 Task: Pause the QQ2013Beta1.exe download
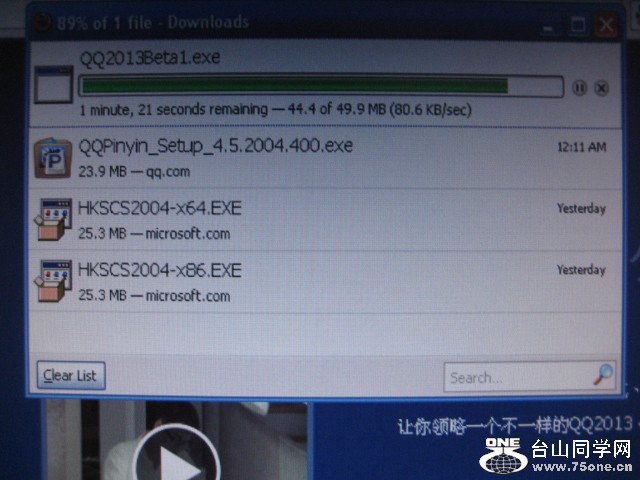pyautogui.click(x=579, y=88)
